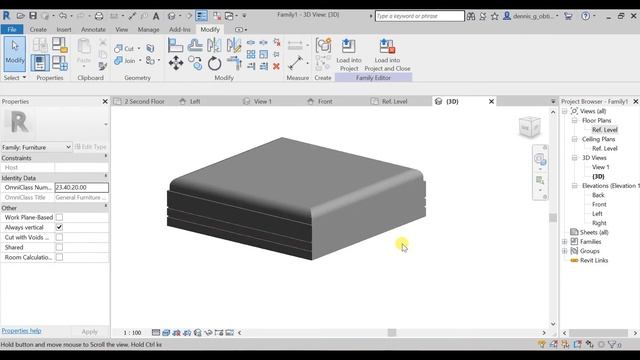Screen dimensions: 640x360
Task: Click the Text (A) tool in Quick Access
Action: [x=156, y=16]
